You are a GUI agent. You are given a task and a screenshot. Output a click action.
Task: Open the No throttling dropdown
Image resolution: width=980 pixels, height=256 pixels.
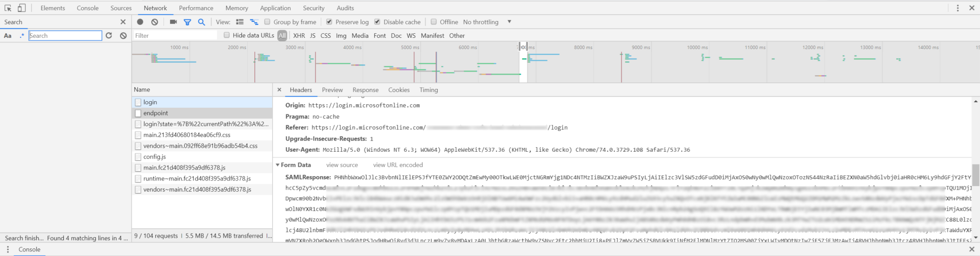(487, 22)
